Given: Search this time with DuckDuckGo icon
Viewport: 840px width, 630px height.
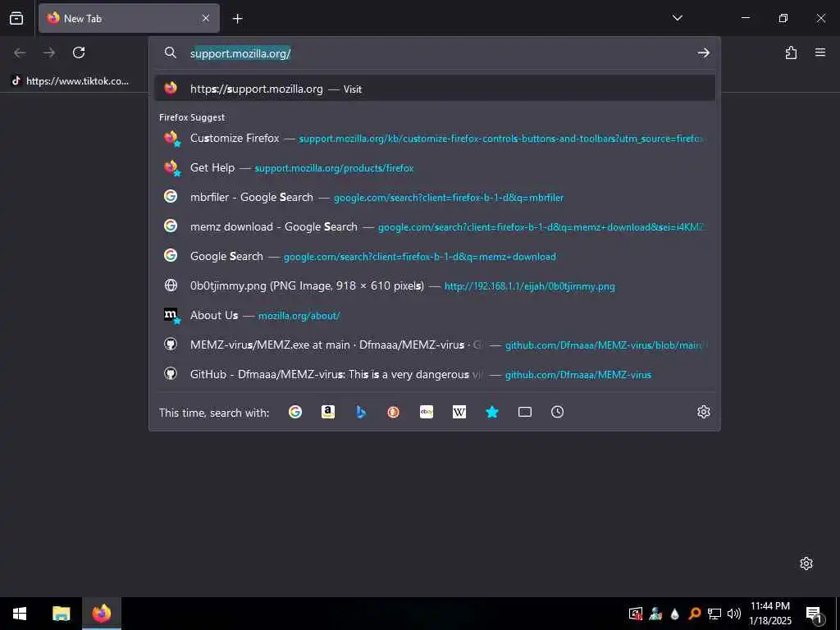Looking at the screenshot, I should [x=393, y=412].
